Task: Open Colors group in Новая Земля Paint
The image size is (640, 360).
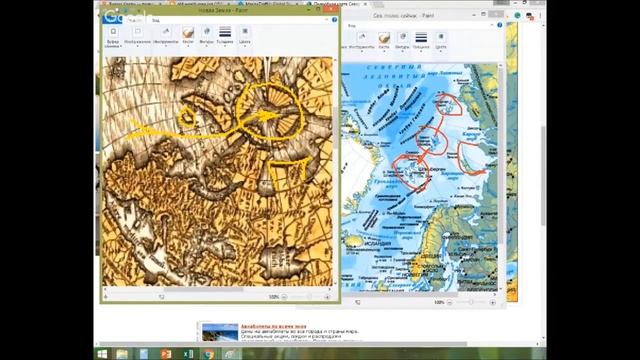Action: coord(245,37)
